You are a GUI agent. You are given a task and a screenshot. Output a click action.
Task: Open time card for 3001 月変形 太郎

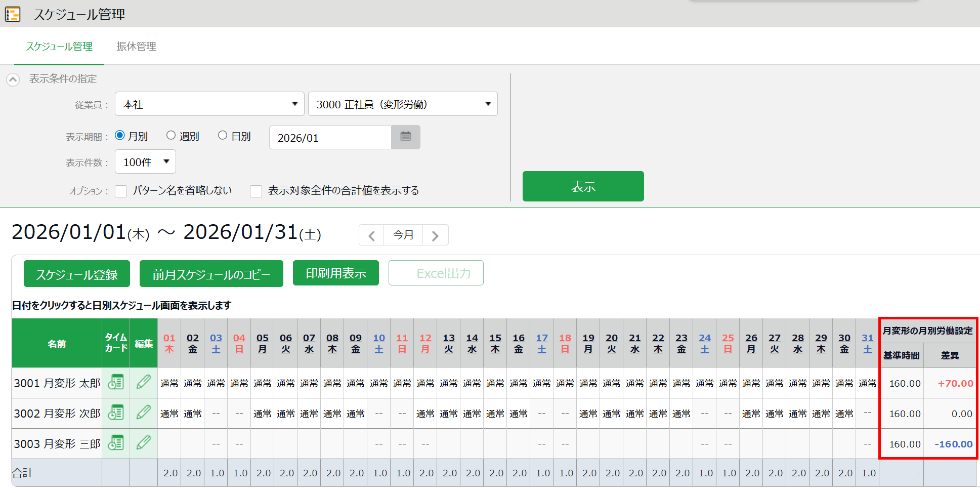pyautogui.click(x=116, y=382)
